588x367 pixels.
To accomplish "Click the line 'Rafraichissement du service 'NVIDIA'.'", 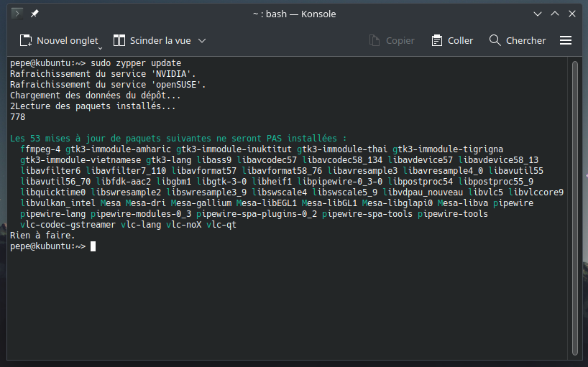I will [103, 74].
